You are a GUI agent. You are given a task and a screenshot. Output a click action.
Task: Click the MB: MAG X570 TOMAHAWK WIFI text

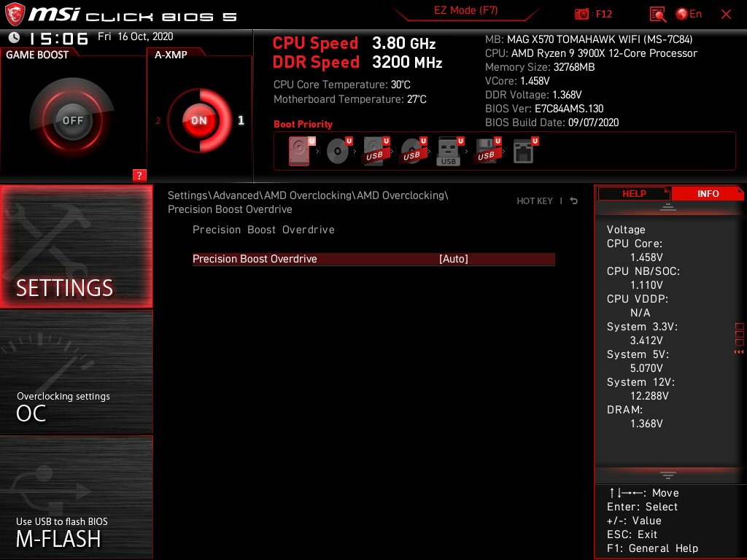pos(589,39)
